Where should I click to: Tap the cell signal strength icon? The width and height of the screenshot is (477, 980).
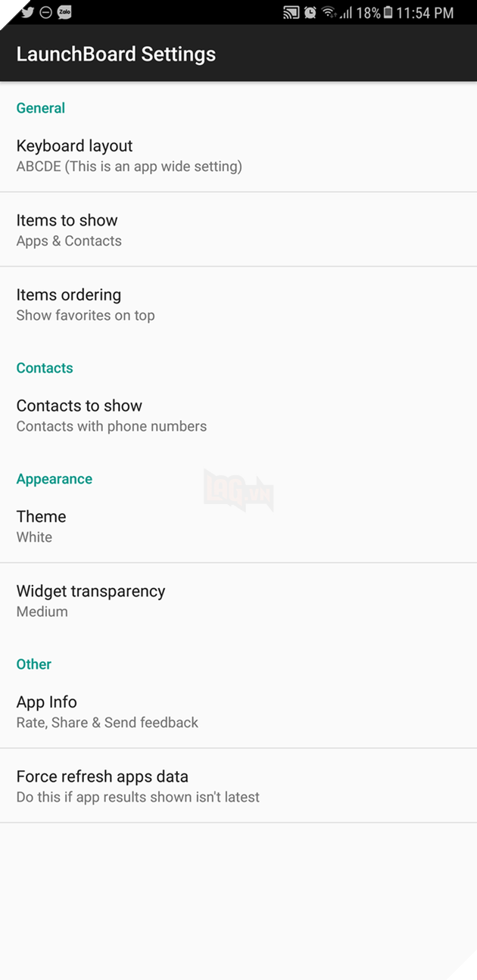tap(346, 13)
